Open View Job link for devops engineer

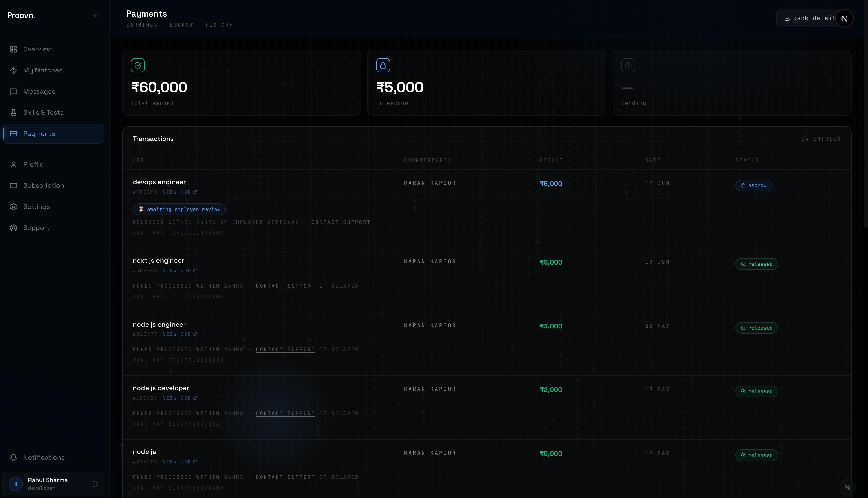[180, 192]
